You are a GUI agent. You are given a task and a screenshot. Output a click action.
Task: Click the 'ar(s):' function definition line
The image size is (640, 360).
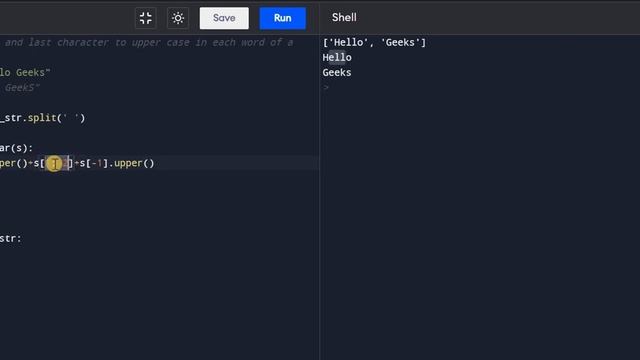click(16, 148)
